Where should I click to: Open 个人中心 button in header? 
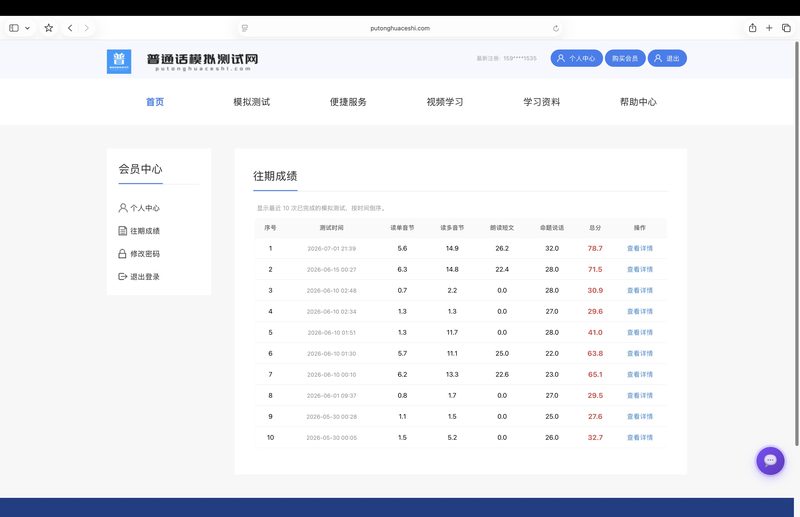[x=577, y=58]
